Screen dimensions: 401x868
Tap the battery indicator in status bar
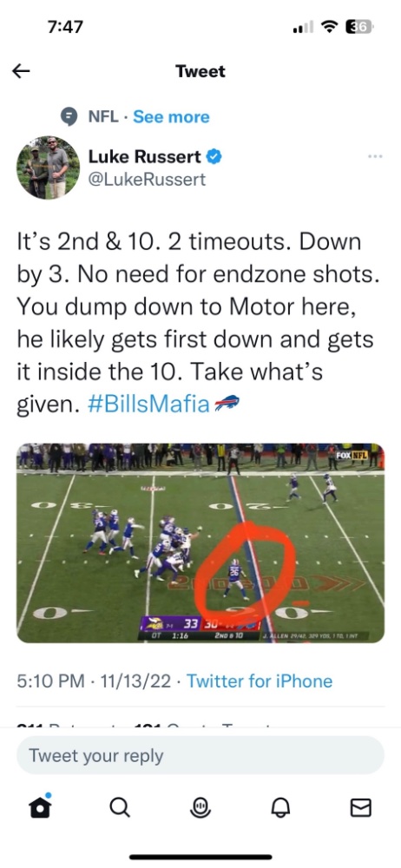click(359, 27)
